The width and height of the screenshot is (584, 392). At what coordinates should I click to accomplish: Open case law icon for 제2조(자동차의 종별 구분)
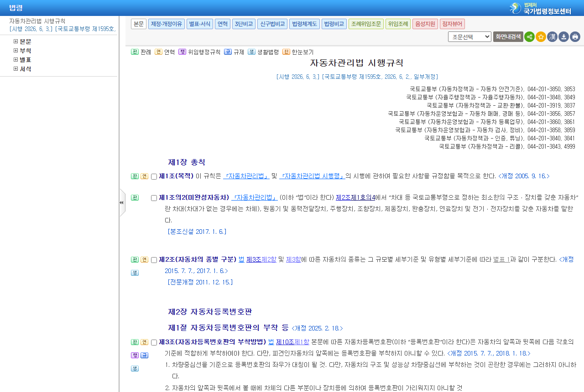135,260
